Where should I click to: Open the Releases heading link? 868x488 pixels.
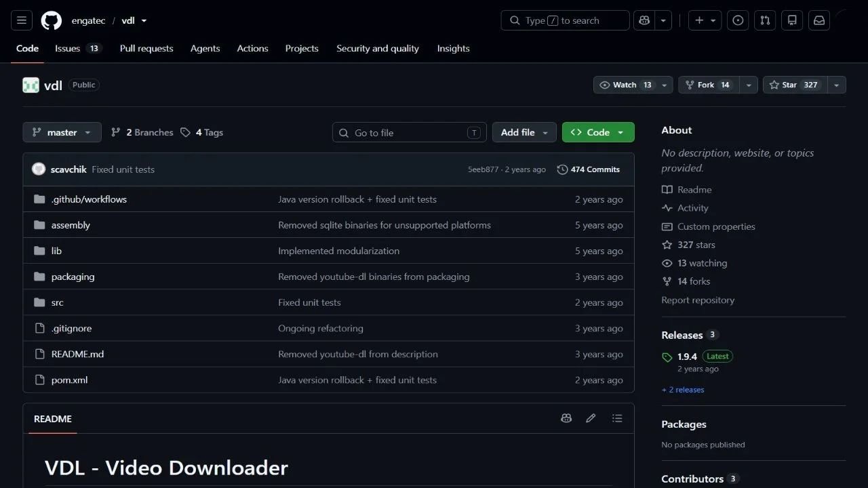(689, 335)
